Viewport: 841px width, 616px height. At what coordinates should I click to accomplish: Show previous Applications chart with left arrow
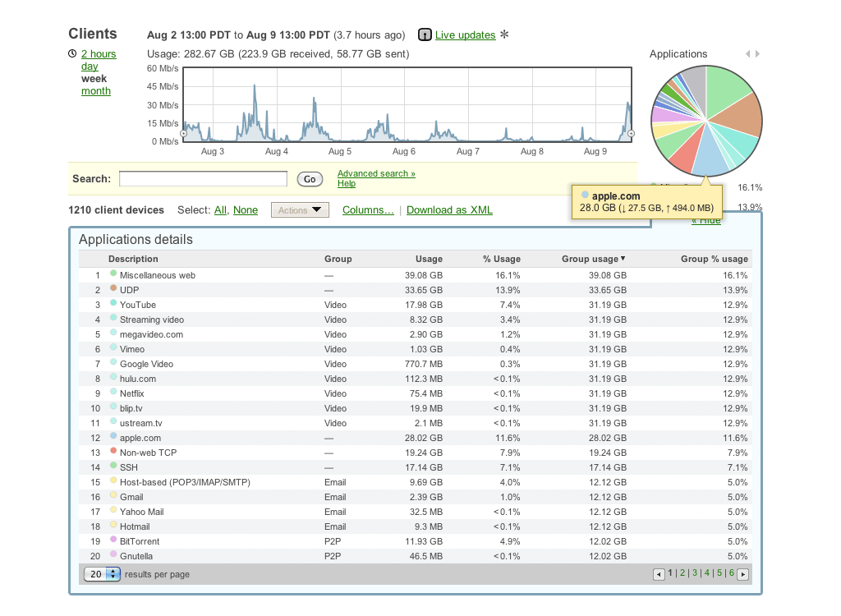pyautogui.click(x=747, y=53)
